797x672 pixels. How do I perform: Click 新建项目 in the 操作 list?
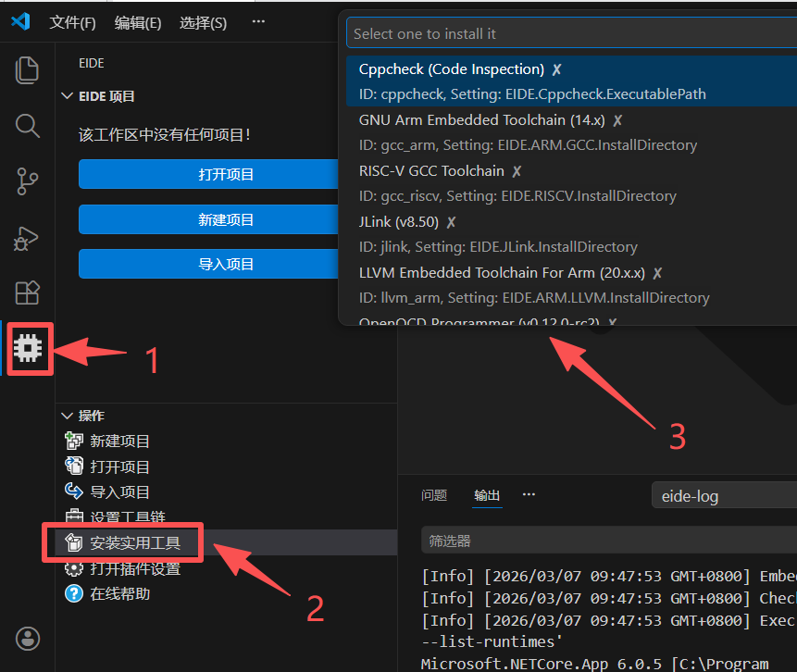pos(119,442)
